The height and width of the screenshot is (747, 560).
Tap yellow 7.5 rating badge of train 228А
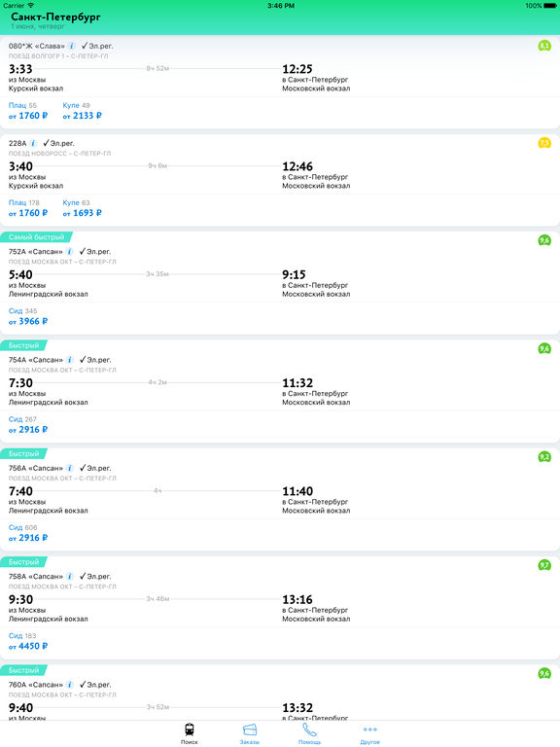544,143
